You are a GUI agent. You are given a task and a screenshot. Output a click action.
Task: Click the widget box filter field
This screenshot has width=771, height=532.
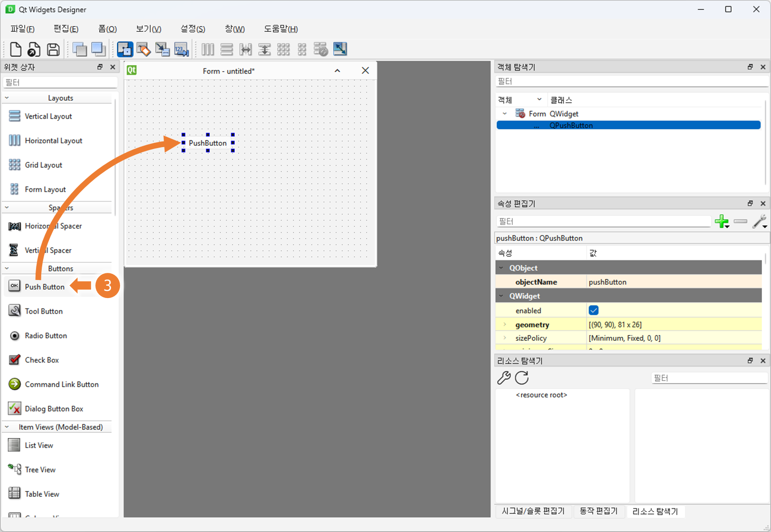[60, 83]
